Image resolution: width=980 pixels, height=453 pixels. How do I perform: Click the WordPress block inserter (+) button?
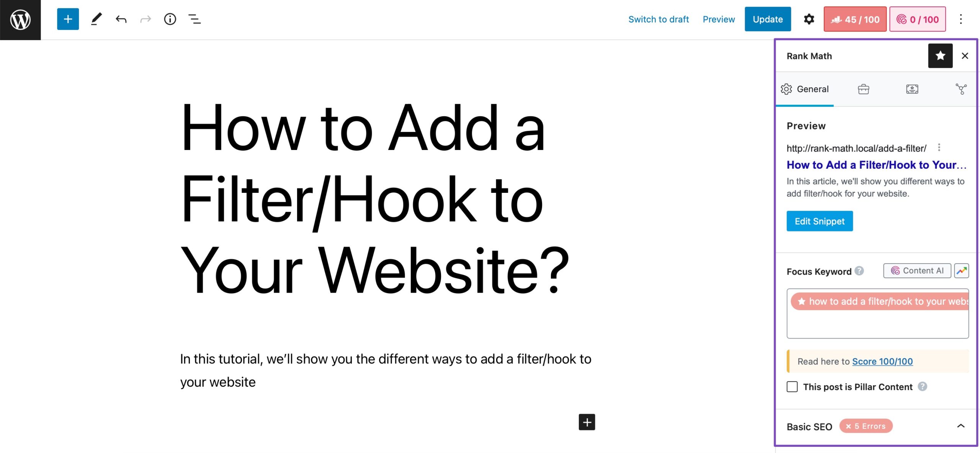point(67,19)
